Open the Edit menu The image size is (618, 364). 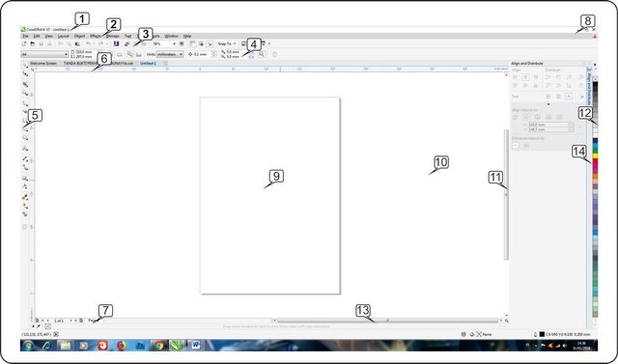[x=37, y=36]
